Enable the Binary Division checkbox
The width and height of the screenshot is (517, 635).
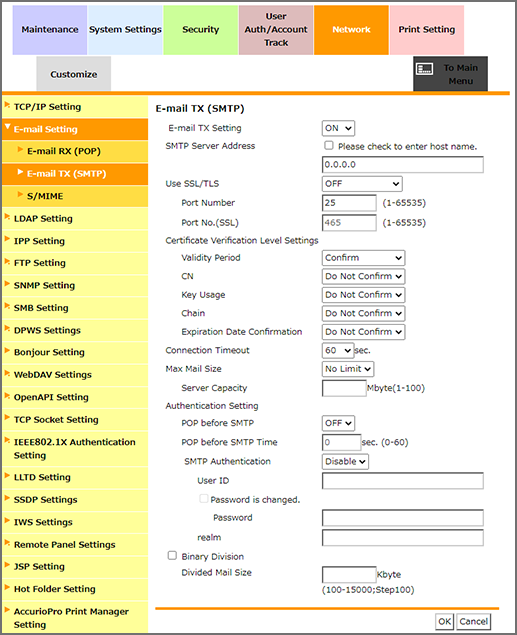[x=172, y=556]
